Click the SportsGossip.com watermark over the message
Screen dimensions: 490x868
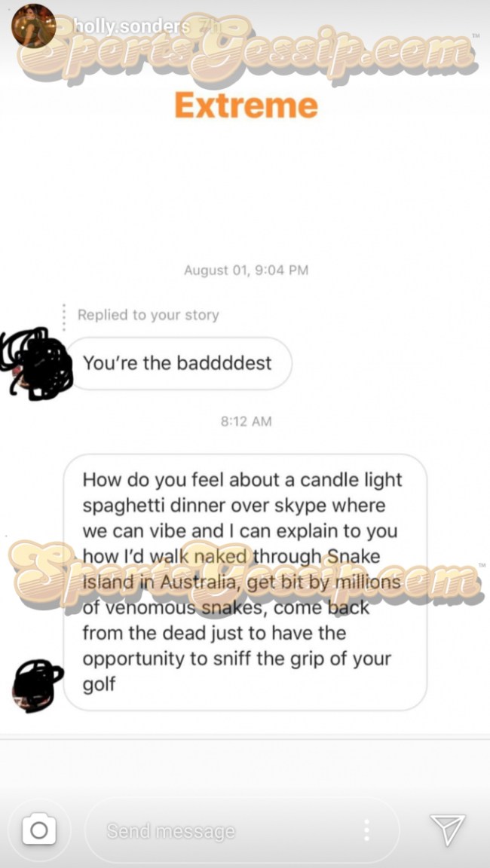tap(245, 576)
